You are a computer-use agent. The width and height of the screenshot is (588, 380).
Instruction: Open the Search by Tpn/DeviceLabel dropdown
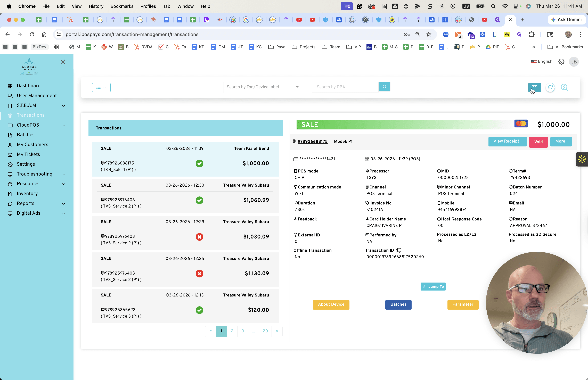[x=263, y=87]
